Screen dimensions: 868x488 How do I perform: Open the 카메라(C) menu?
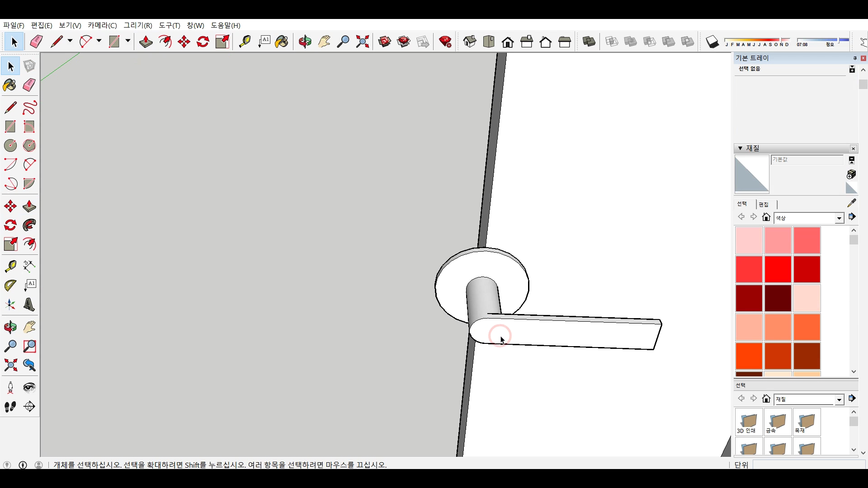[x=102, y=25]
